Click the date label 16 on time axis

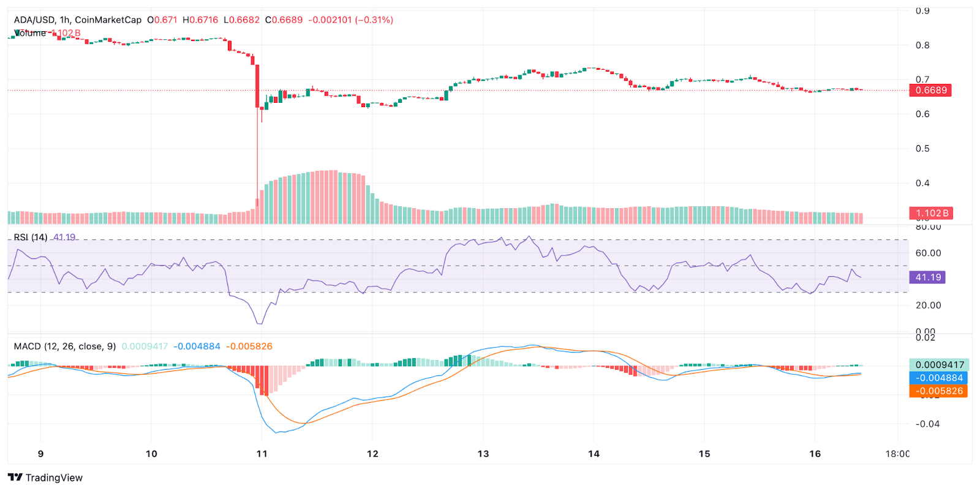coord(815,454)
